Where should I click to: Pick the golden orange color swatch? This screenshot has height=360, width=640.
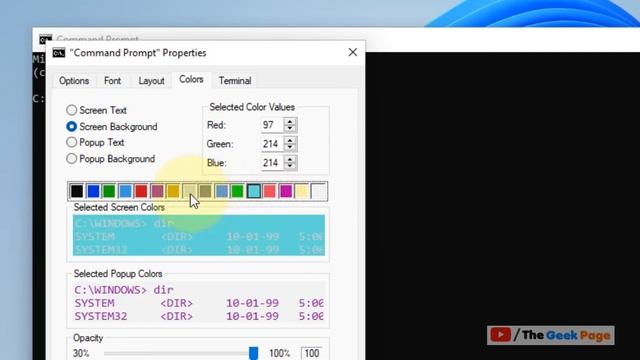(x=173, y=191)
